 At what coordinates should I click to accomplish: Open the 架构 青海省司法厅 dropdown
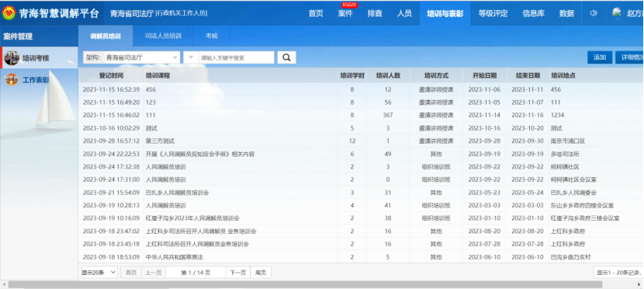tap(141, 57)
